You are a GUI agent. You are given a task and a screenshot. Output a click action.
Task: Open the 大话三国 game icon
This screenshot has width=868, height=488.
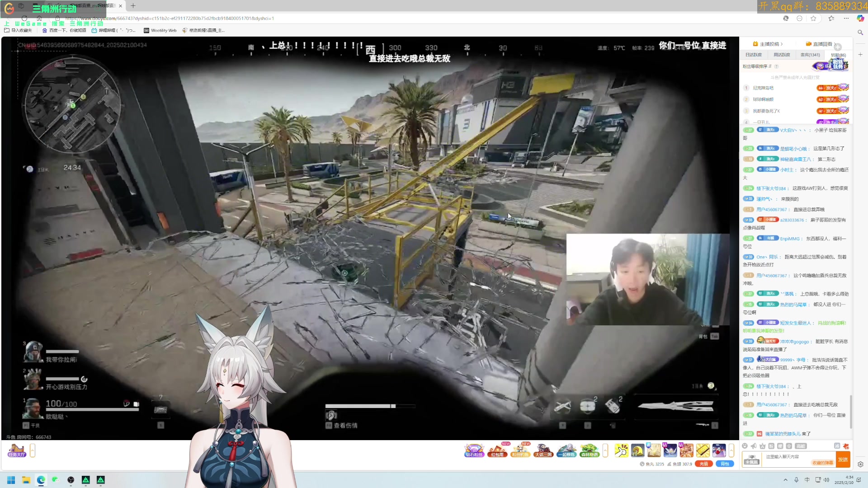pyautogui.click(x=543, y=450)
